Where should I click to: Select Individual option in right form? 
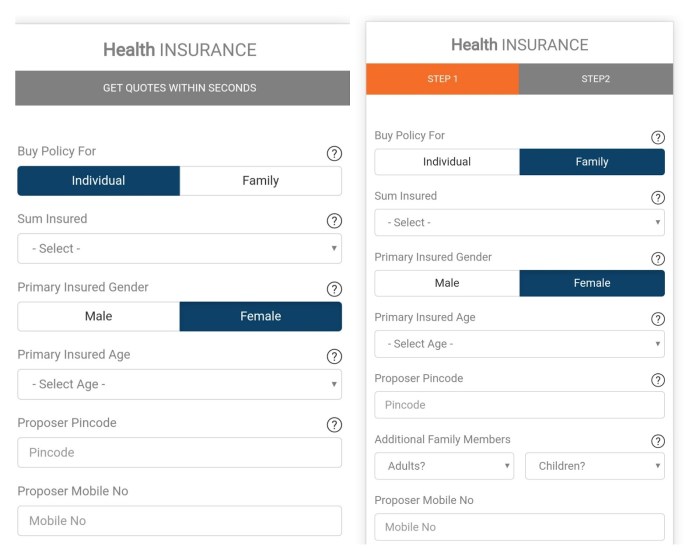click(447, 162)
